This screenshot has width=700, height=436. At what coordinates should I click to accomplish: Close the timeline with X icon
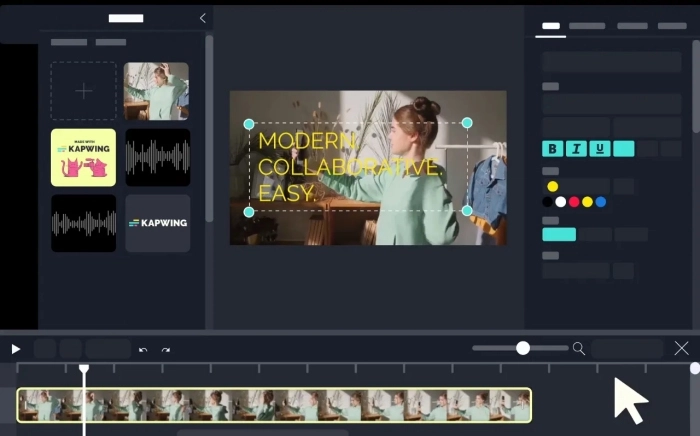[681, 348]
